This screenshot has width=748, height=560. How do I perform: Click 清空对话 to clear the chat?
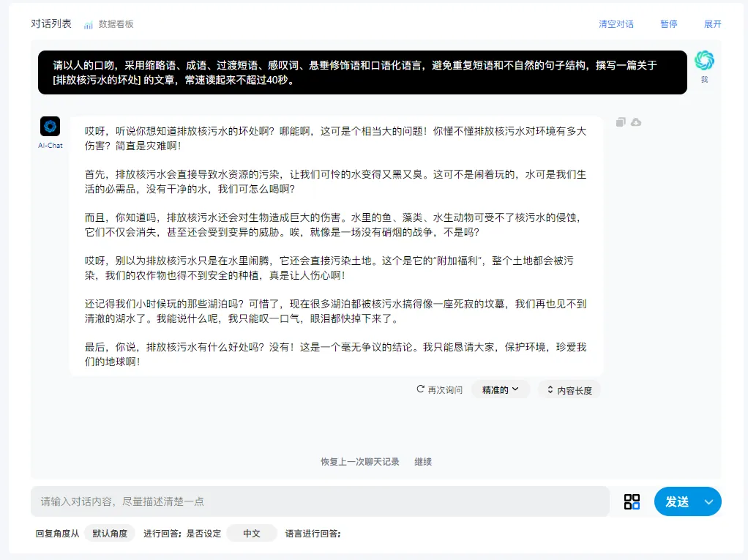pyautogui.click(x=617, y=24)
